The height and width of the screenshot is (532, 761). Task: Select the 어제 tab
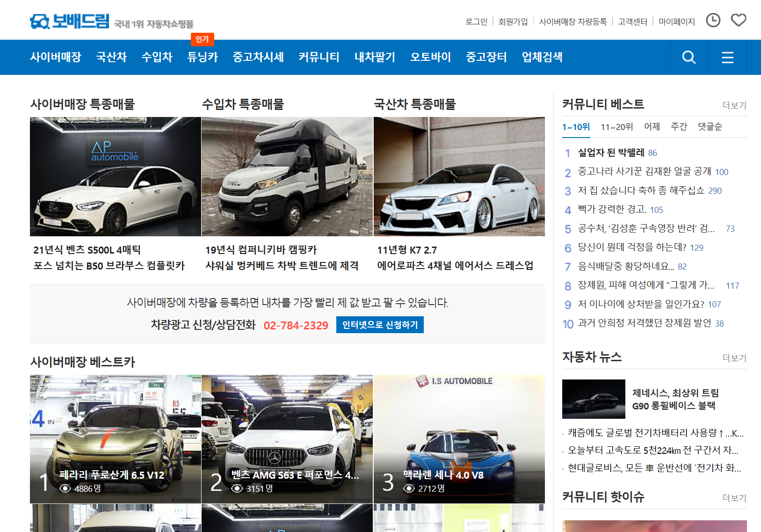(x=652, y=127)
